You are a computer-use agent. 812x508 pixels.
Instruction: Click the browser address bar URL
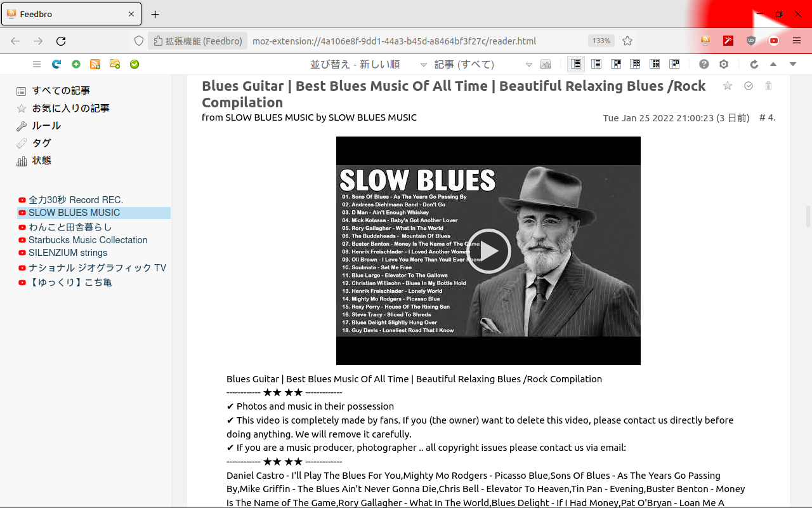click(393, 41)
